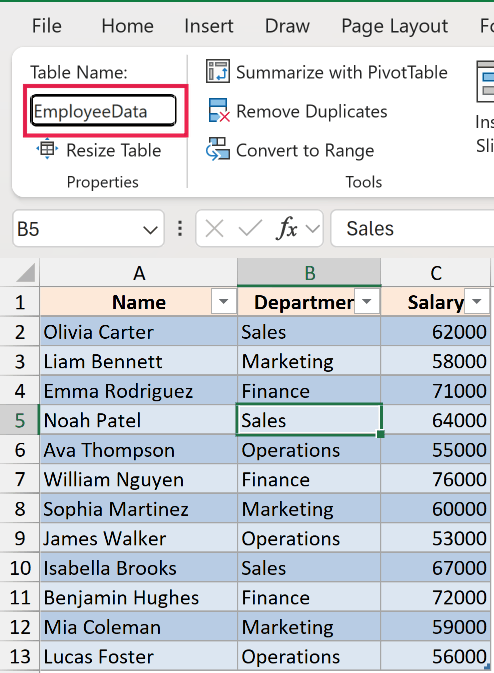Click salary cell 56000

pos(435,656)
